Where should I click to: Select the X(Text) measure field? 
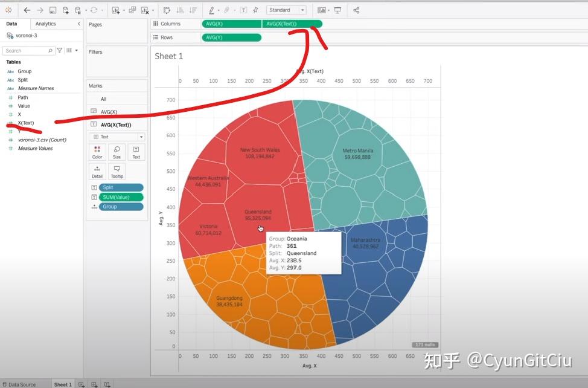(x=26, y=123)
